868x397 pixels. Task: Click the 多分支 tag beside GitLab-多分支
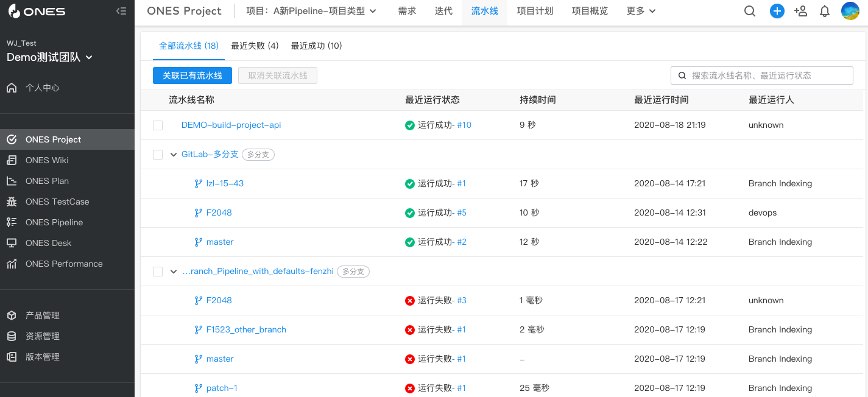point(258,155)
